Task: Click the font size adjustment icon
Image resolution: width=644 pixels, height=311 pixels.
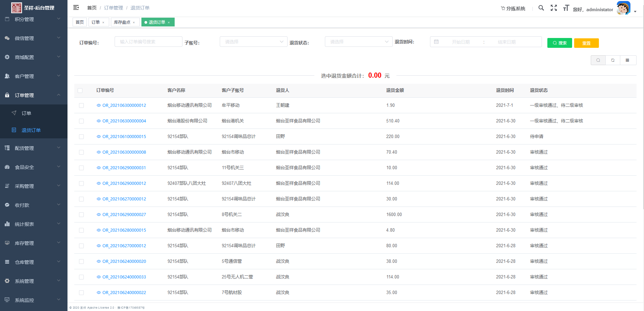Action: click(x=566, y=8)
